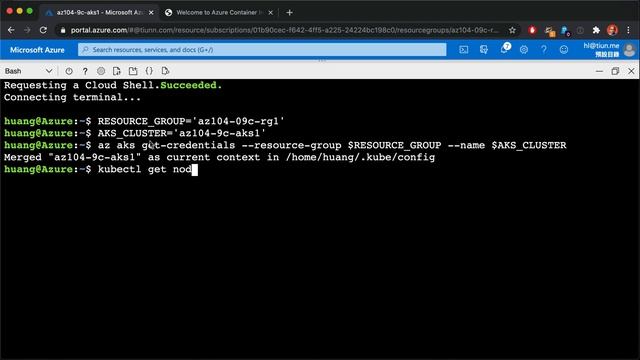Click the Microsoft Azure home link

pos(37,50)
